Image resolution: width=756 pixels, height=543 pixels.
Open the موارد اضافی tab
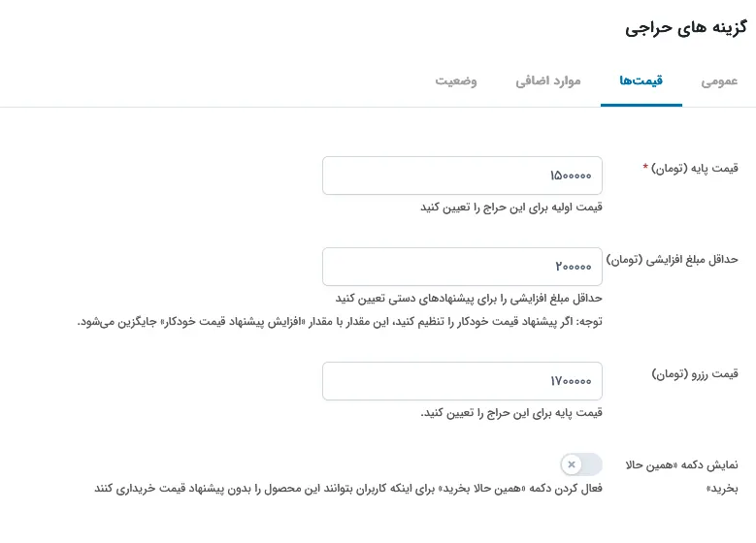click(x=548, y=80)
